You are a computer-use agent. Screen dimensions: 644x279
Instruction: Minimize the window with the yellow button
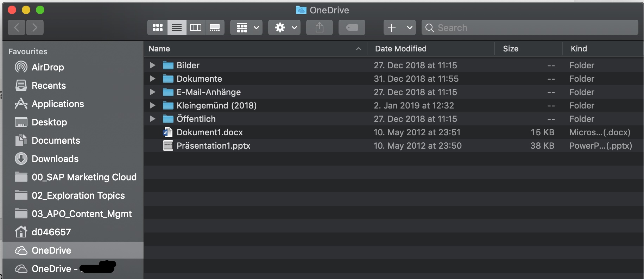[x=26, y=10]
